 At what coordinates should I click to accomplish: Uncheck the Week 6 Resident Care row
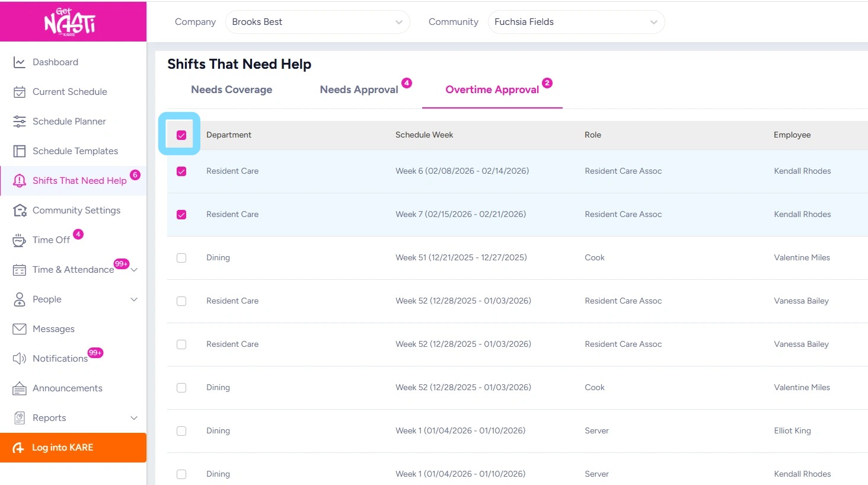click(x=181, y=171)
